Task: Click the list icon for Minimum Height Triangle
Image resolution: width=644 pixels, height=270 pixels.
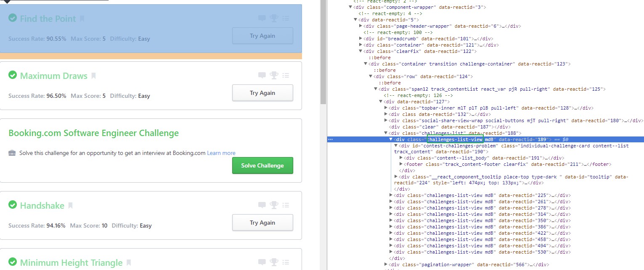Action: click(286, 262)
